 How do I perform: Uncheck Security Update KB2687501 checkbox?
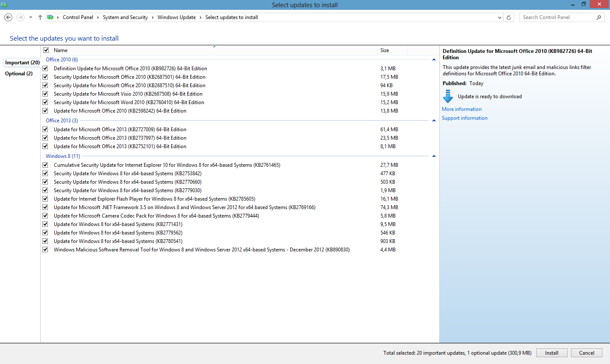[45, 77]
